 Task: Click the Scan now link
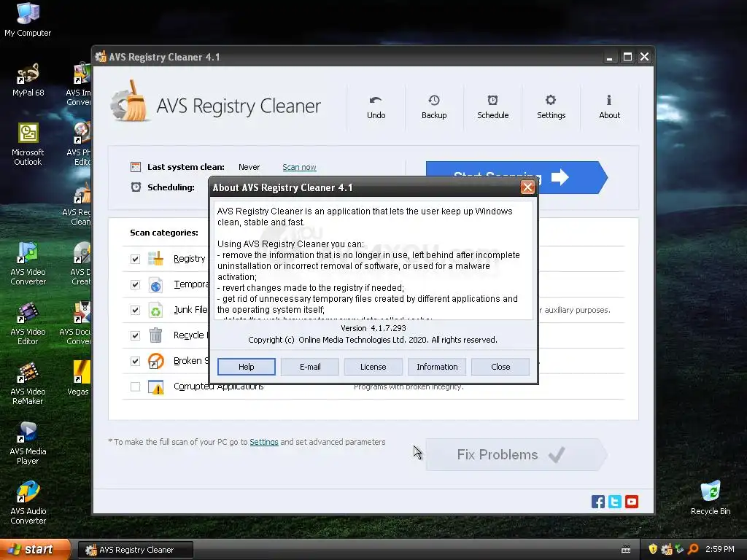tap(299, 167)
